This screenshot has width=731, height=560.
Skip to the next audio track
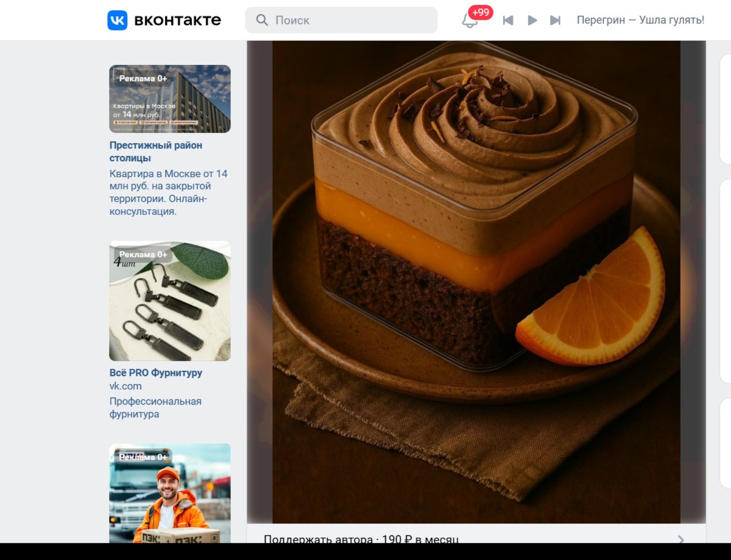click(x=555, y=20)
